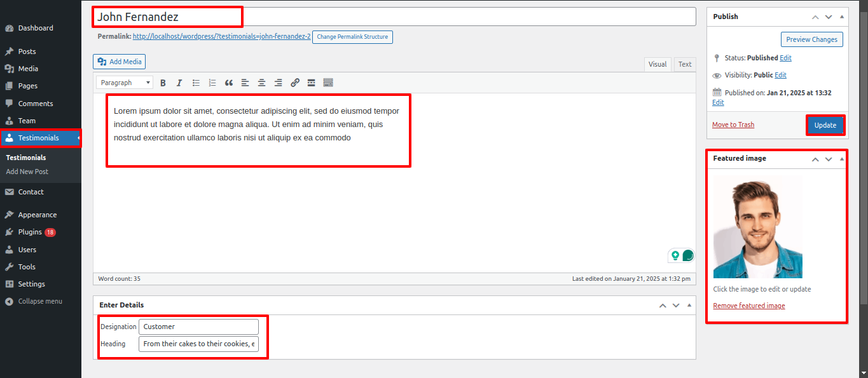Screen dimensions: 868x378
Task: Insert a bulleted list
Action: point(196,83)
